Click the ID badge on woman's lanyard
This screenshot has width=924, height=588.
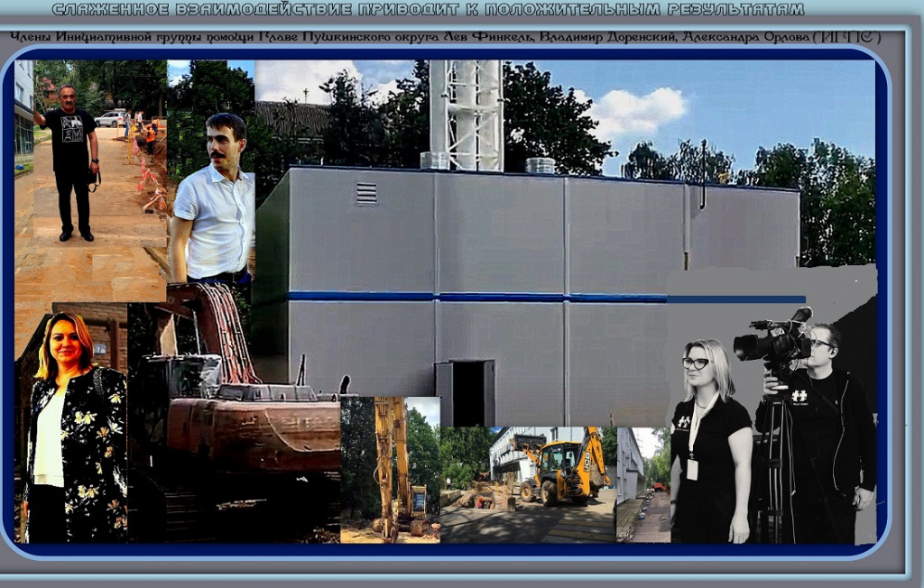692,469
